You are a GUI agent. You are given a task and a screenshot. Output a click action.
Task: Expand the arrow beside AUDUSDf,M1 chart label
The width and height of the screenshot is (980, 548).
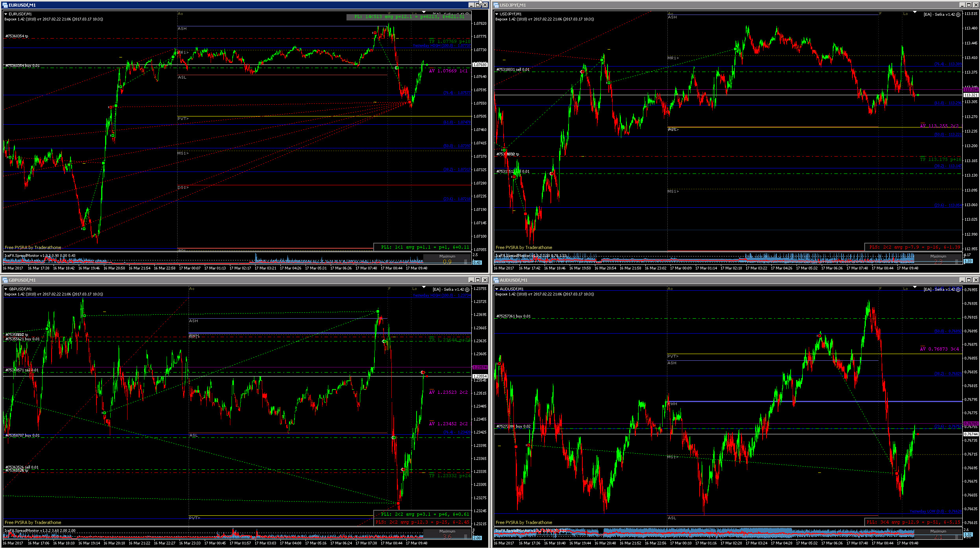pos(497,289)
